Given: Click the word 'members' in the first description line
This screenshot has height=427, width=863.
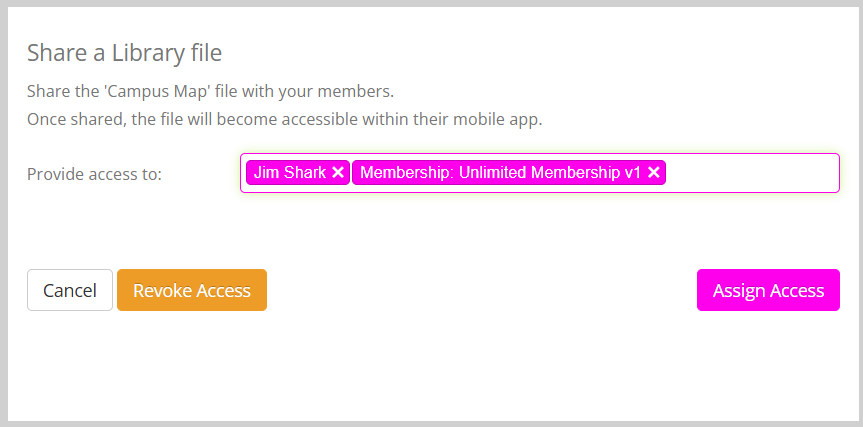Looking at the screenshot, I should [x=359, y=91].
